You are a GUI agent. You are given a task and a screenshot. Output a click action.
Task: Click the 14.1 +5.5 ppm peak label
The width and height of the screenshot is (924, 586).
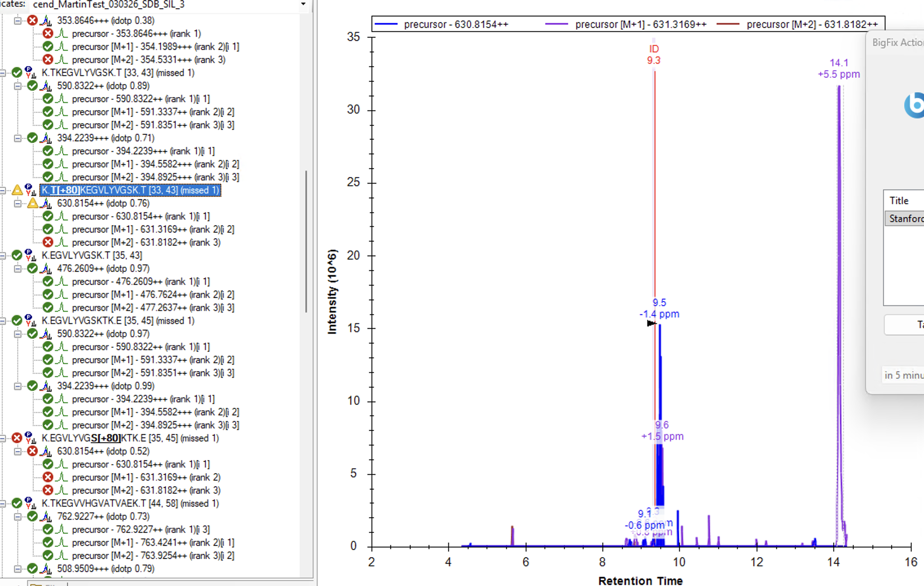click(x=839, y=69)
